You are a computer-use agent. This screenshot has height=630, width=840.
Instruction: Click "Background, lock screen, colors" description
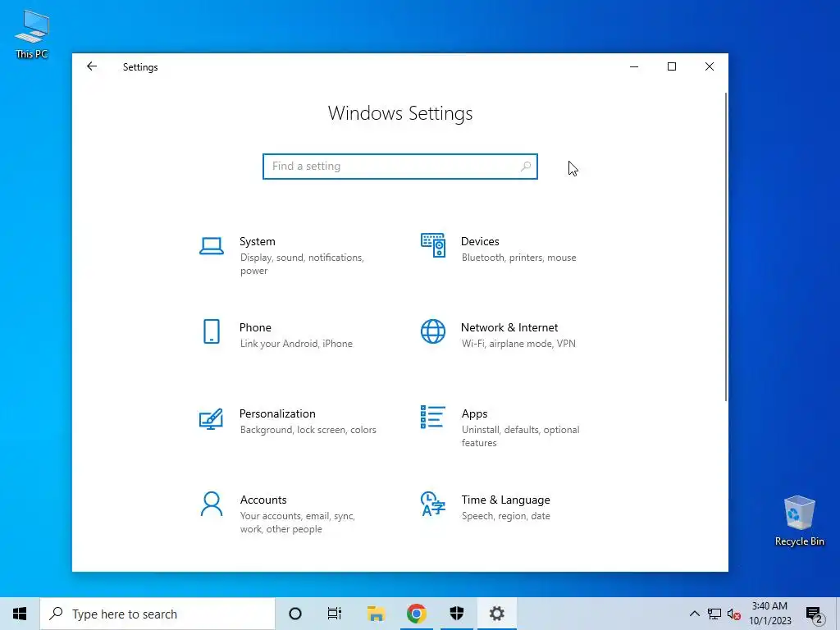(x=308, y=430)
